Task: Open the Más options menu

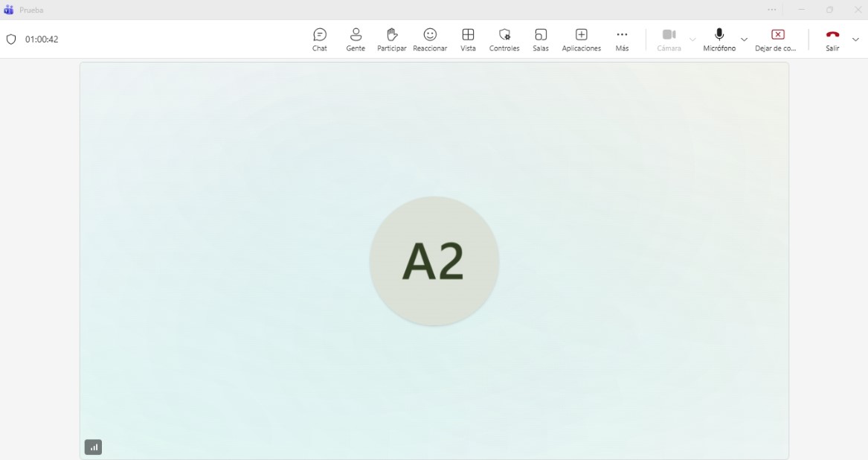Action: click(x=622, y=40)
